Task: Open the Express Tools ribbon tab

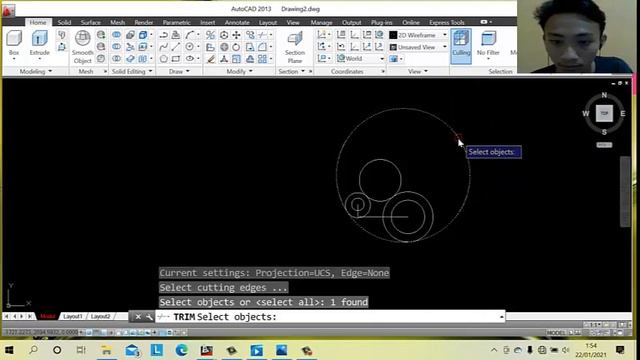Action: pos(447,22)
